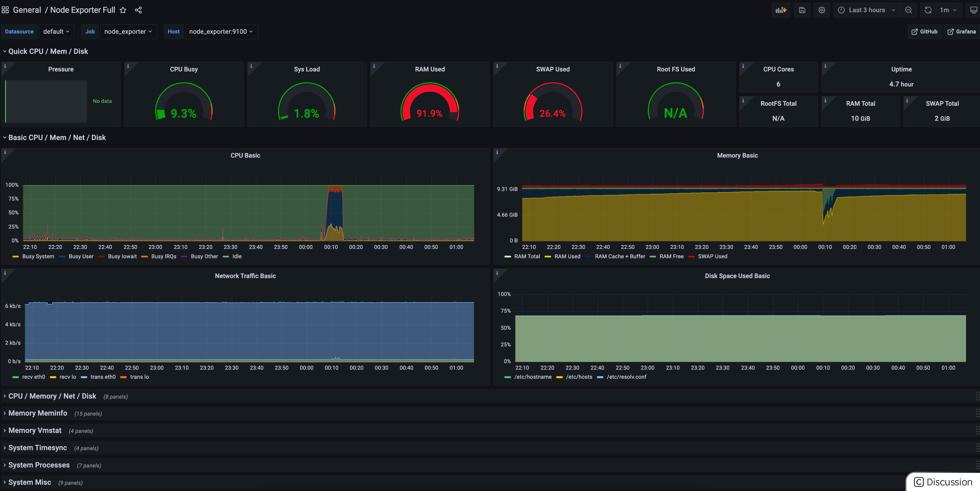The image size is (980, 491).
Task: Show info for Root FS Used panel
Action: (620, 66)
